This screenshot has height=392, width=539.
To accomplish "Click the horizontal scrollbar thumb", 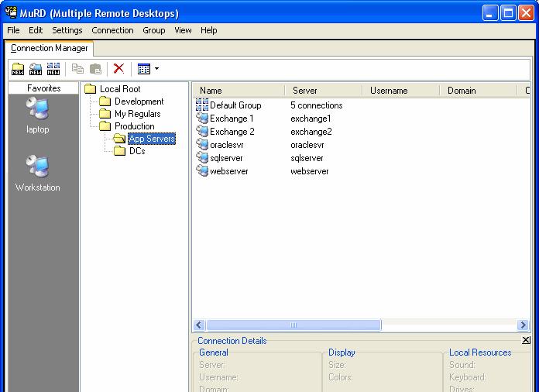I will [x=294, y=325].
